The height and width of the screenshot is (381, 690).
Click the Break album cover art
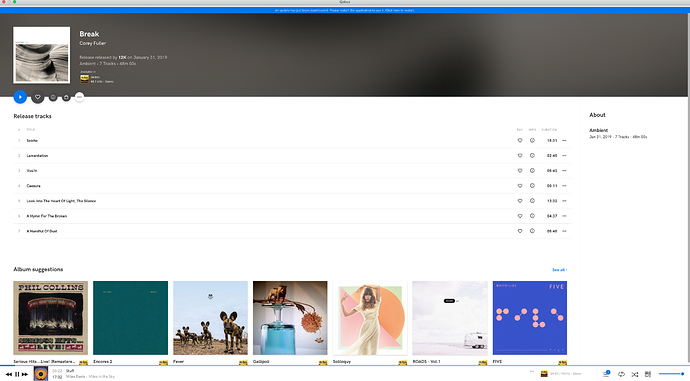coord(41,55)
